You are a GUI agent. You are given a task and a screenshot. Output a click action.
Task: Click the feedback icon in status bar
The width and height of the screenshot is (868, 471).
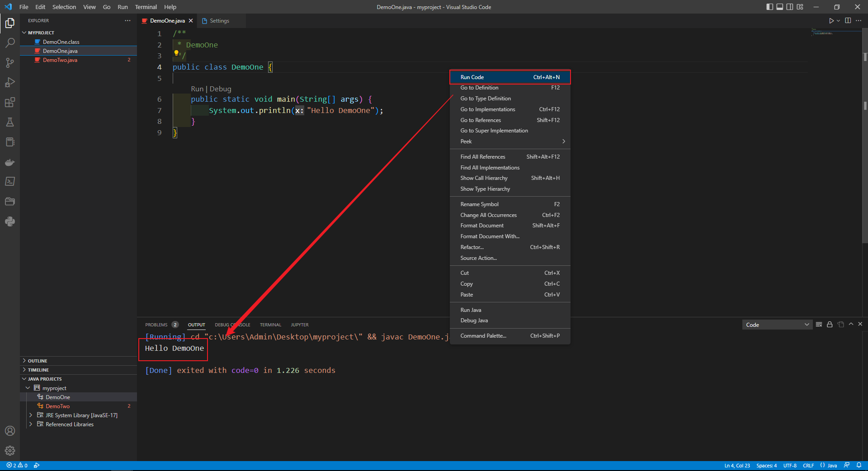(847, 466)
